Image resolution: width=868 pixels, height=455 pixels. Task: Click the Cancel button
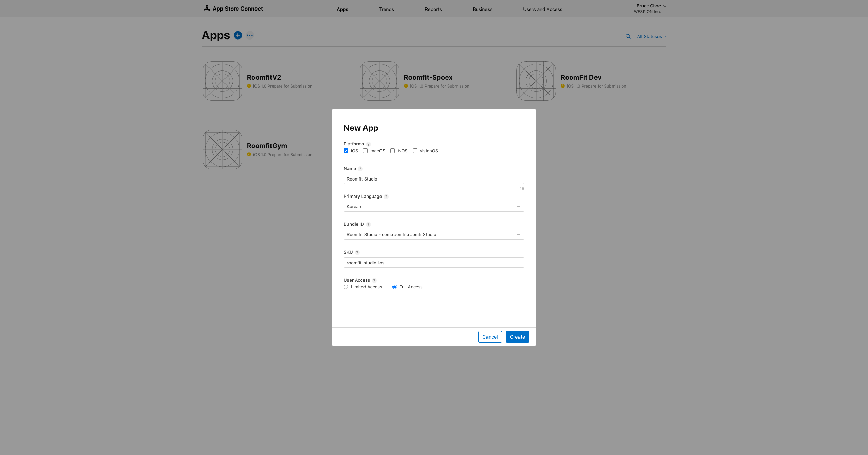[490, 337]
